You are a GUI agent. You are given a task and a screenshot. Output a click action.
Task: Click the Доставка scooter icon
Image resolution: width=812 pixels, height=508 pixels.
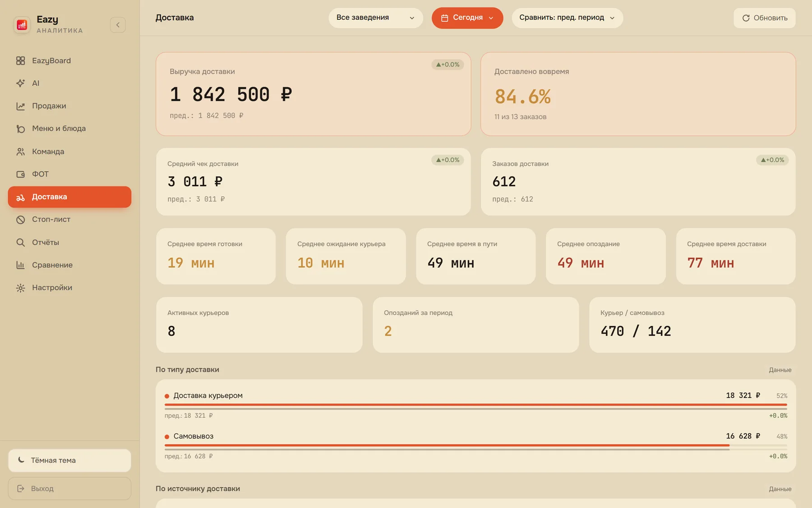coord(20,197)
